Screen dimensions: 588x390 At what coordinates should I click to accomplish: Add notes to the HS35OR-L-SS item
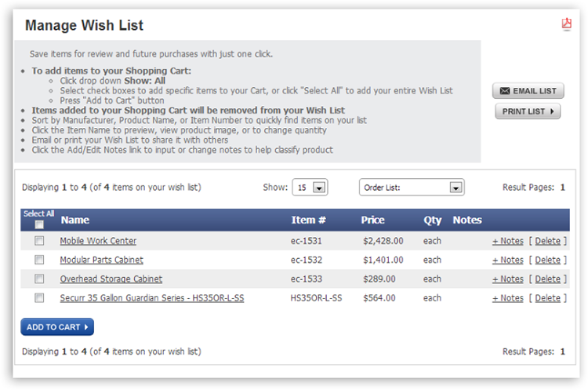point(508,298)
